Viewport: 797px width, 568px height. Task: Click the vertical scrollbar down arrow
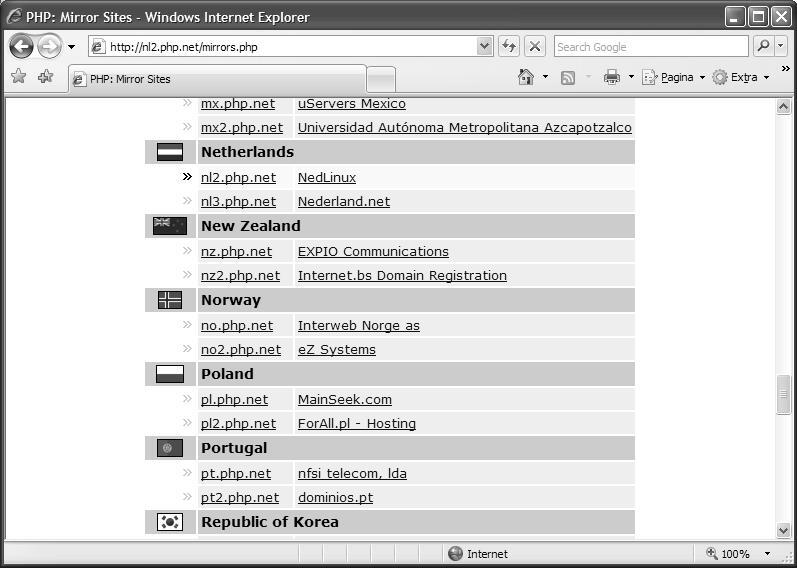pyautogui.click(x=783, y=530)
